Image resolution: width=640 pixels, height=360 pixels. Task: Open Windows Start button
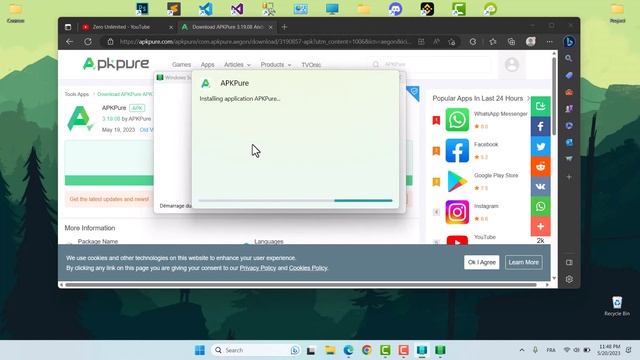pos(200,350)
